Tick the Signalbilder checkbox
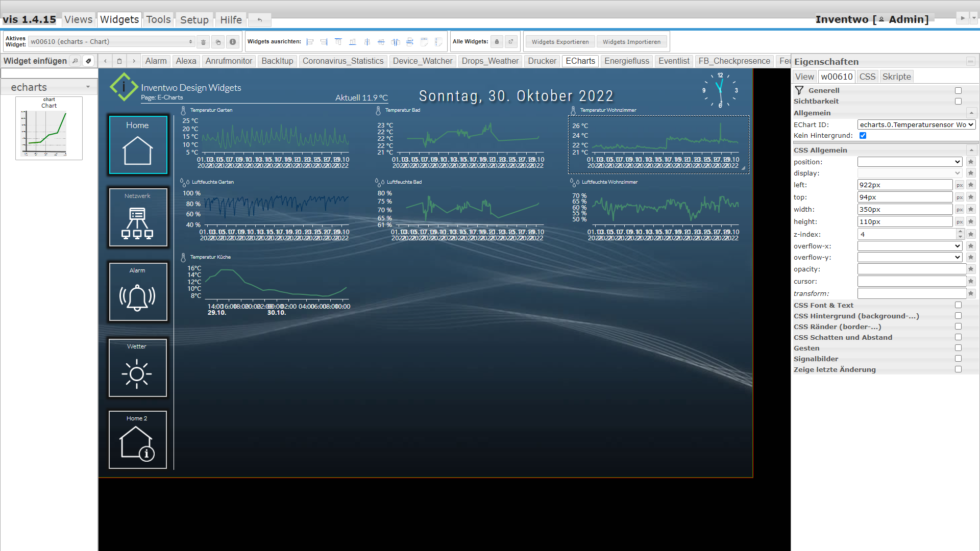 [x=958, y=359]
